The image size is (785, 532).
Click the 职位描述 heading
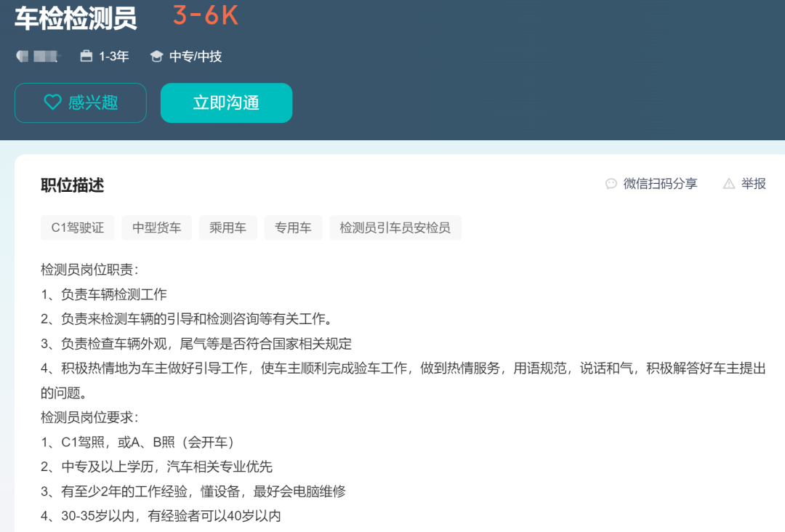click(x=73, y=185)
